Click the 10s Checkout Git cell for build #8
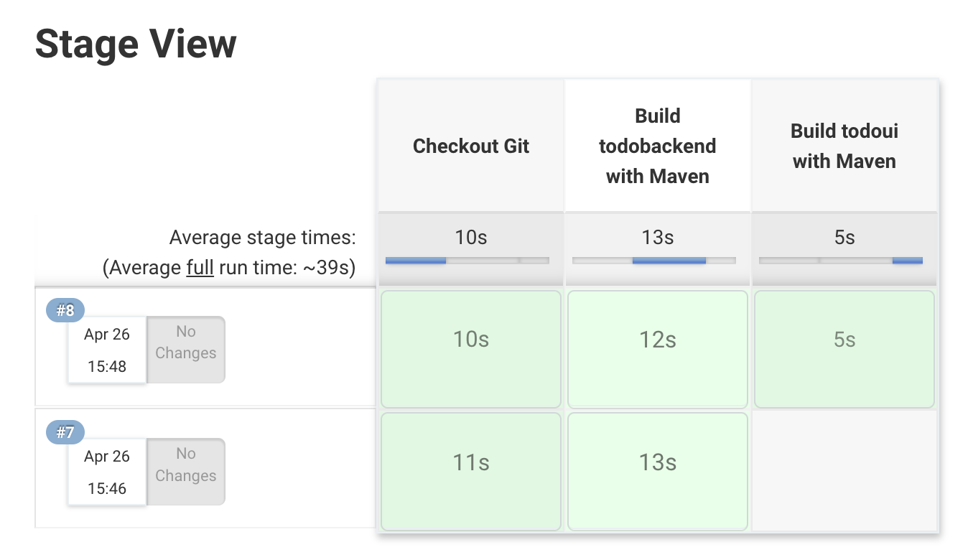This screenshot has height=560, width=968. 471,349
